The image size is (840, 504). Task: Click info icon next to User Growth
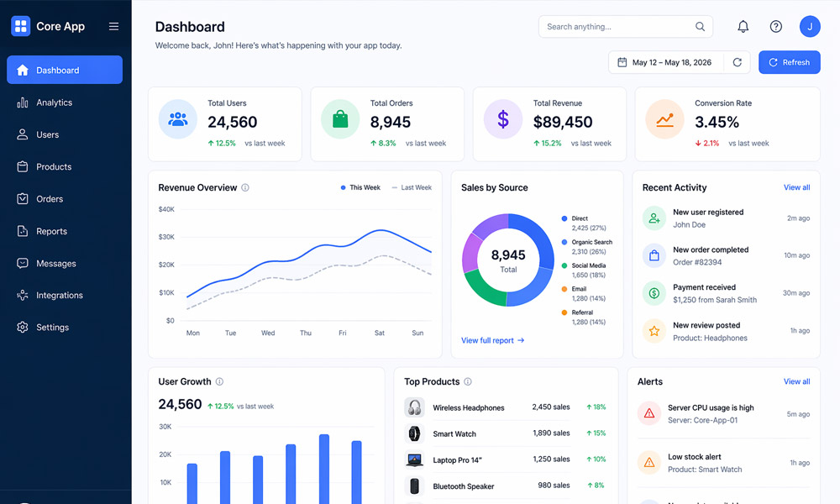click(x=219, y=381)
